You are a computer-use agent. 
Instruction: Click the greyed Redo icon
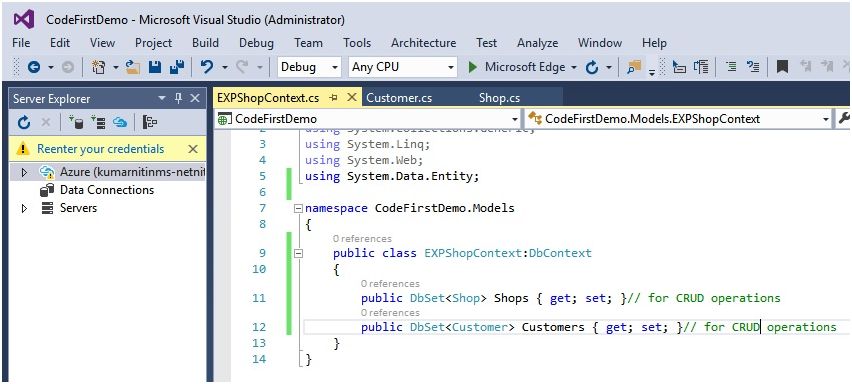pyautogui.click(x=242, y=67)
